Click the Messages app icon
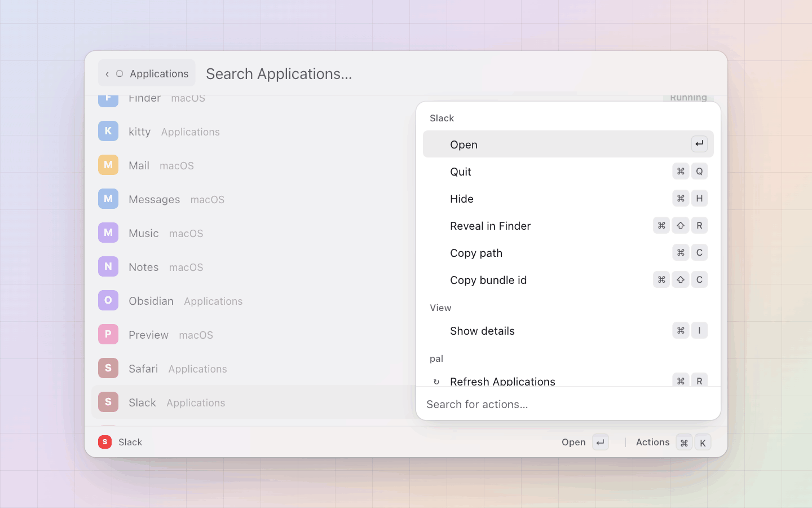The width and height of the screenshot is (812, 508). click(x=108, y=199)
